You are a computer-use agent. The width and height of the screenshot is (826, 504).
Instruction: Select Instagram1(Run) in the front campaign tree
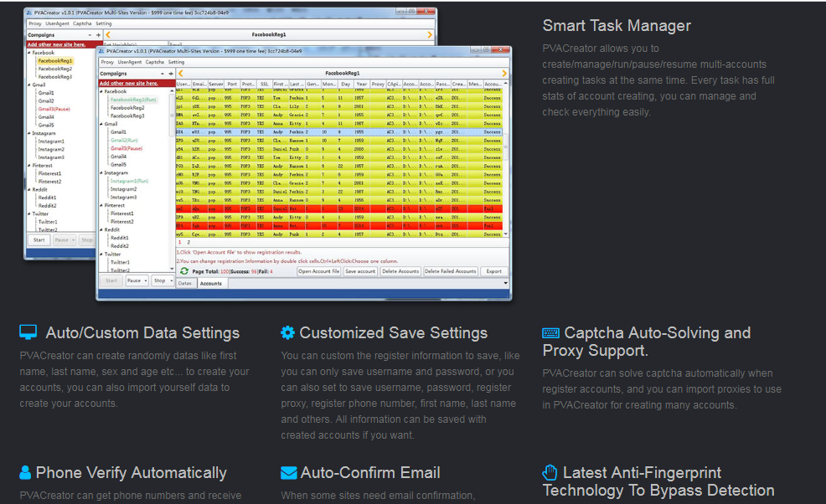tap(129, 181)
